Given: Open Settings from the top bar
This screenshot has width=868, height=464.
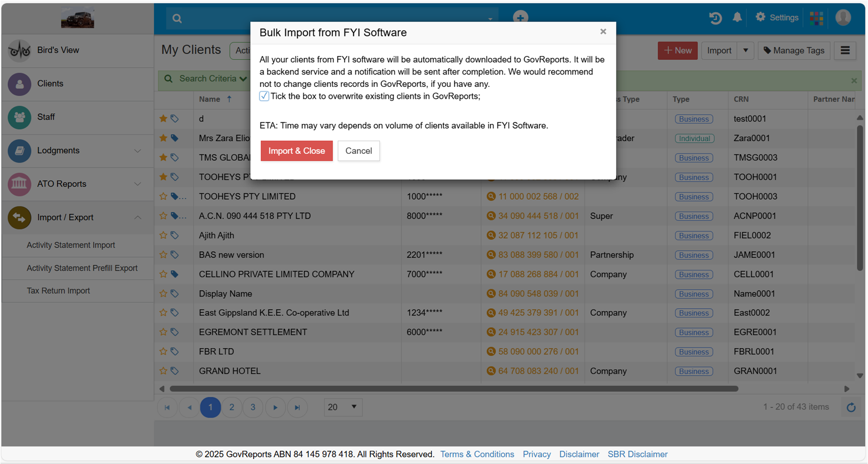Looking at the screenshot, I should click(777, 17).
